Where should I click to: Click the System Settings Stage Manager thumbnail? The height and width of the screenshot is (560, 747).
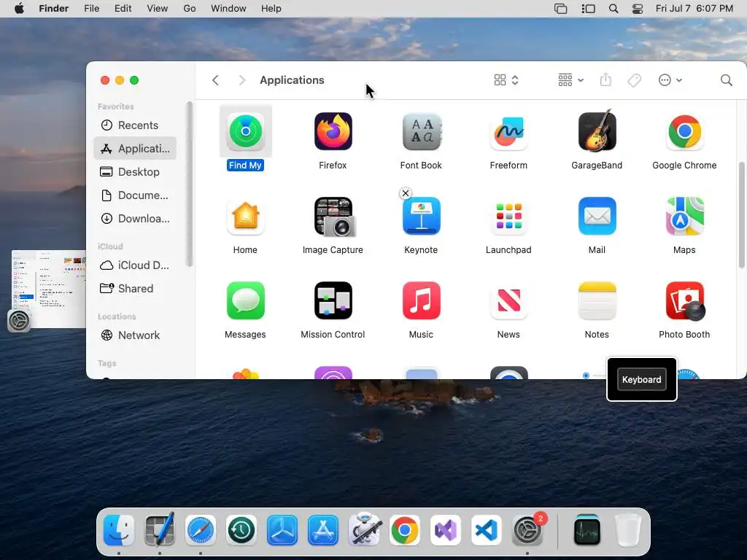click(x=49, y=289)
